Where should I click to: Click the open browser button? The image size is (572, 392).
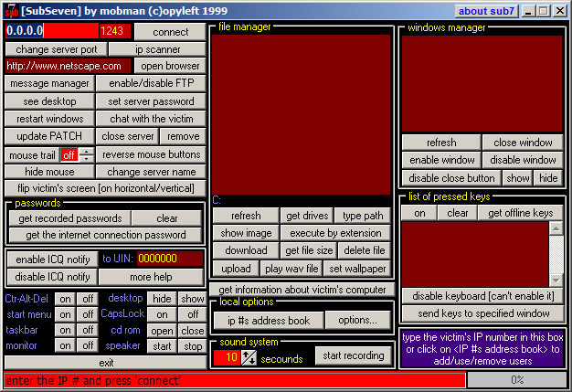click(x=170, y=66)
